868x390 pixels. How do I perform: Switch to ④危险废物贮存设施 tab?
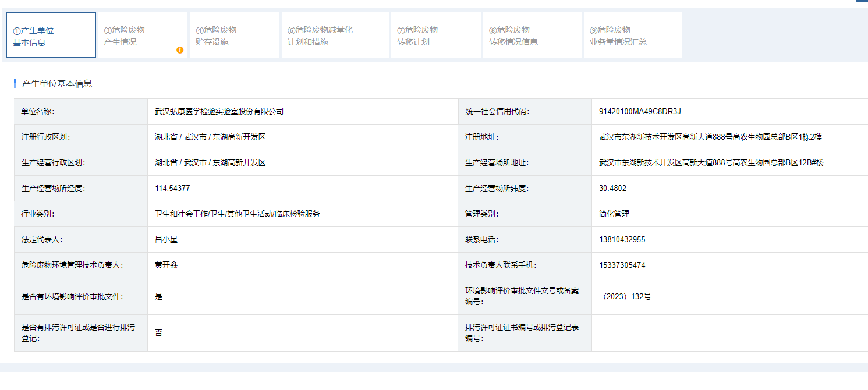tap(235, 35)
